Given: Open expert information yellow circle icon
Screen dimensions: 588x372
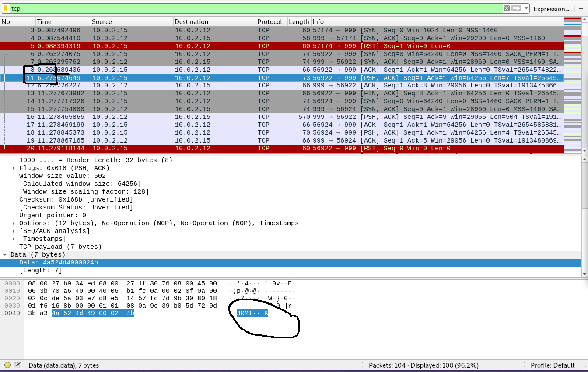Looking at the screenshot, I should coord(7,365).
